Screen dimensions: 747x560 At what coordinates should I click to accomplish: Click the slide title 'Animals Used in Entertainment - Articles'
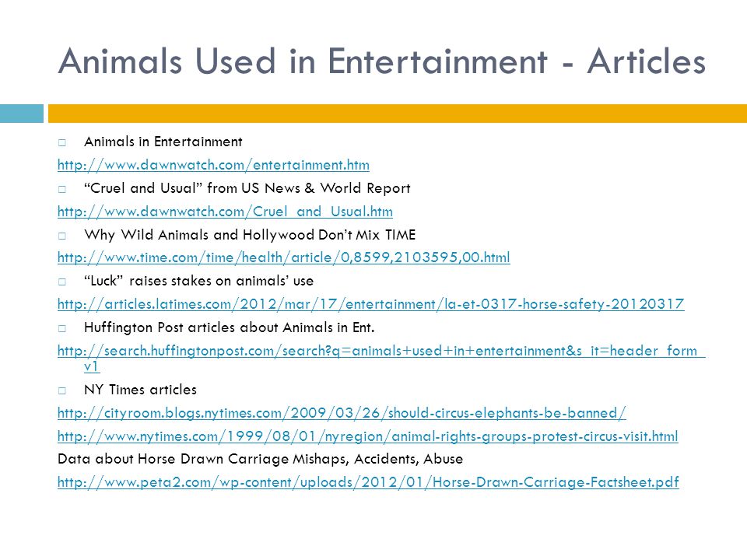point(381,61)
